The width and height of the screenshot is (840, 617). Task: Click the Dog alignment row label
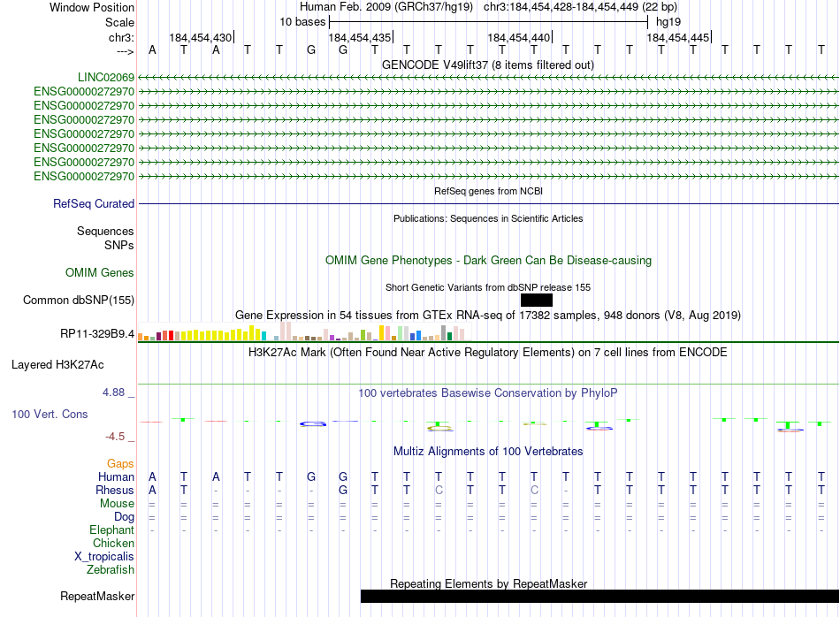[124, 517]
